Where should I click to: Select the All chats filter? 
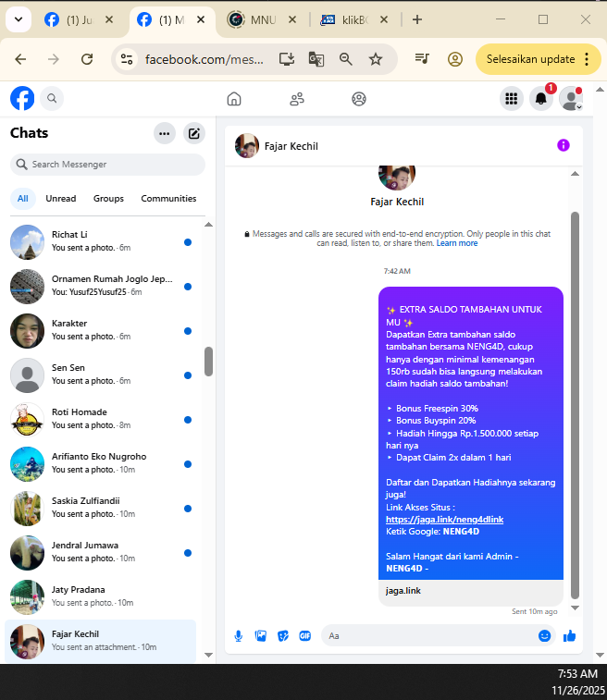pos(23,199)
